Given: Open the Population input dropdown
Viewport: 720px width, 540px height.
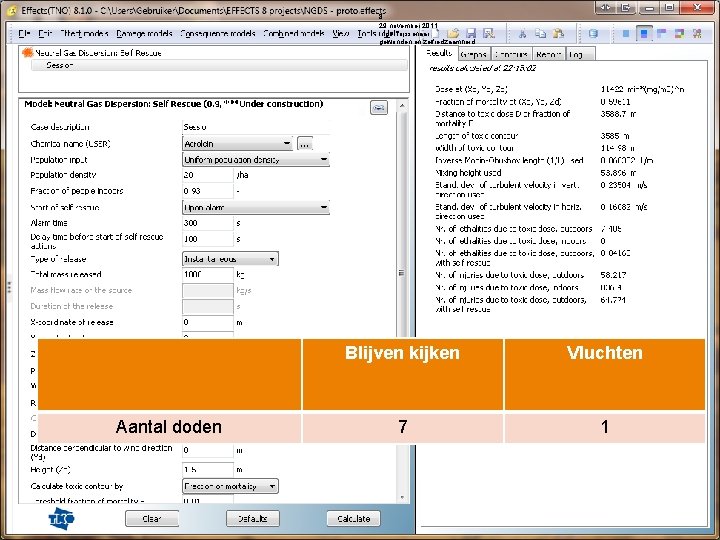Looking at the screenshot, I should (256, 160).
